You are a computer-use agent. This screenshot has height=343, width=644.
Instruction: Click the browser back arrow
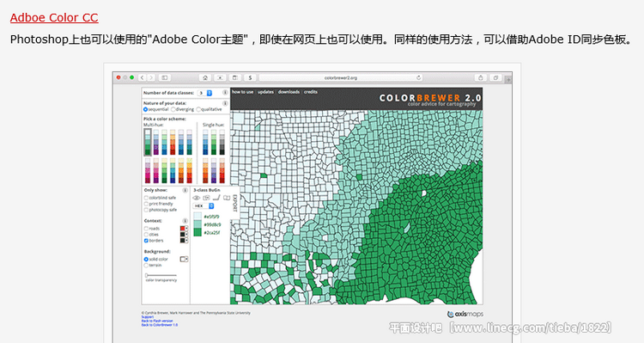coord(143,77)
